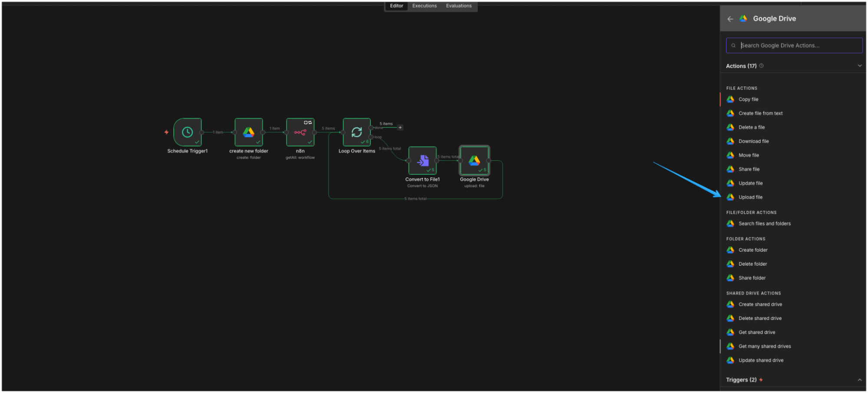Open the Evaluations tab

(459, 6)
